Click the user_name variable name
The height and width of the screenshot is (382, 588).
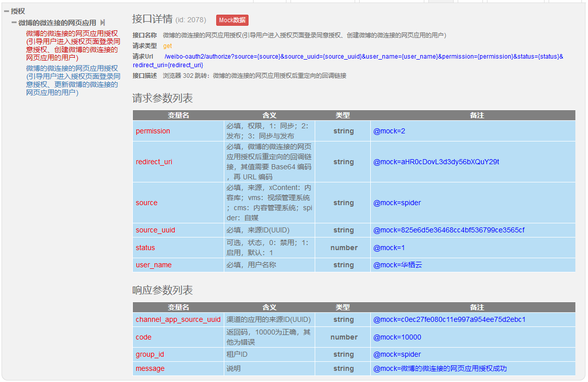tap(154, 265)
